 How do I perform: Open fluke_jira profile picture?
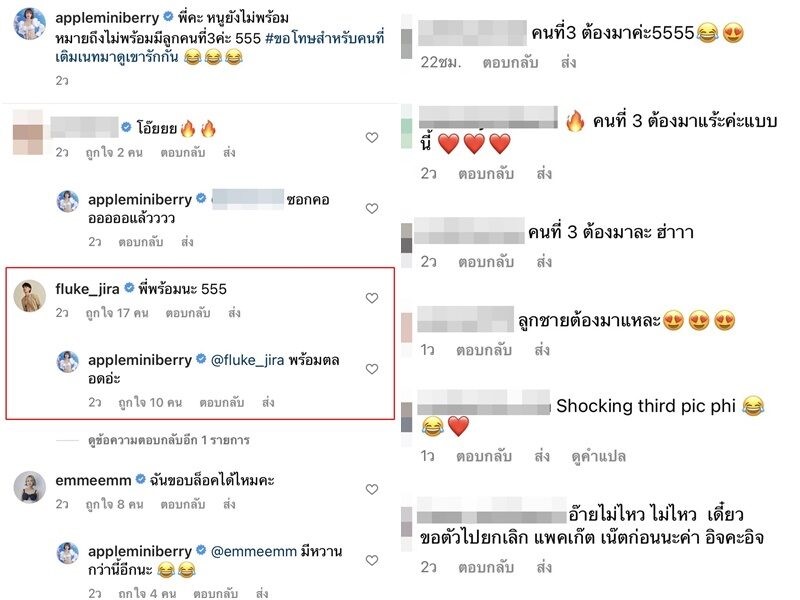coord(30,295)
